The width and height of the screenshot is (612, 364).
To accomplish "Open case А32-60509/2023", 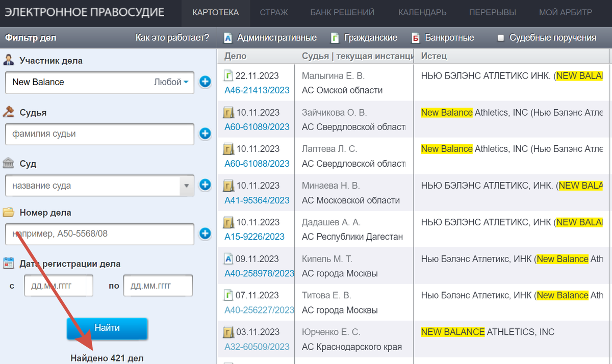I will click(257, 347).
